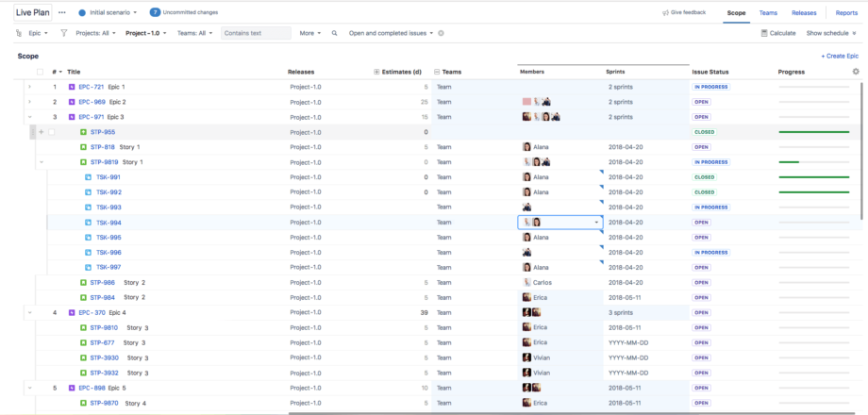Open the Epic hierarchy dropdown
The height and width of the screenshot is (415, 868).
38,33
